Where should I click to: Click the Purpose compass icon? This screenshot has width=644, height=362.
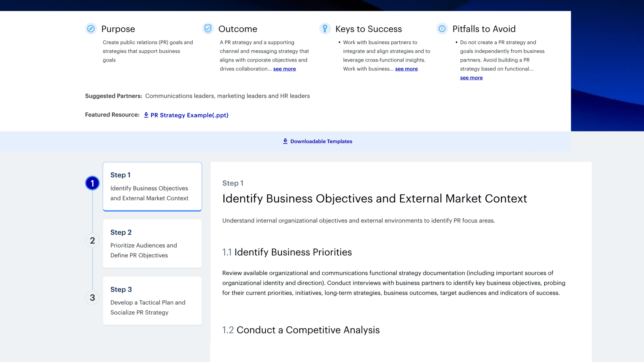tap(91, 29)
